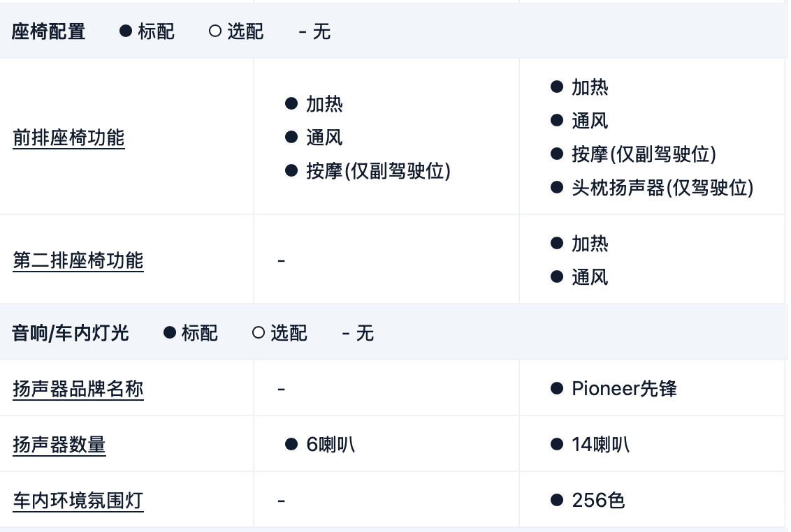The image size is (791, 532).
Task: Click the bullet dot beside 256色
Action: 557,500
